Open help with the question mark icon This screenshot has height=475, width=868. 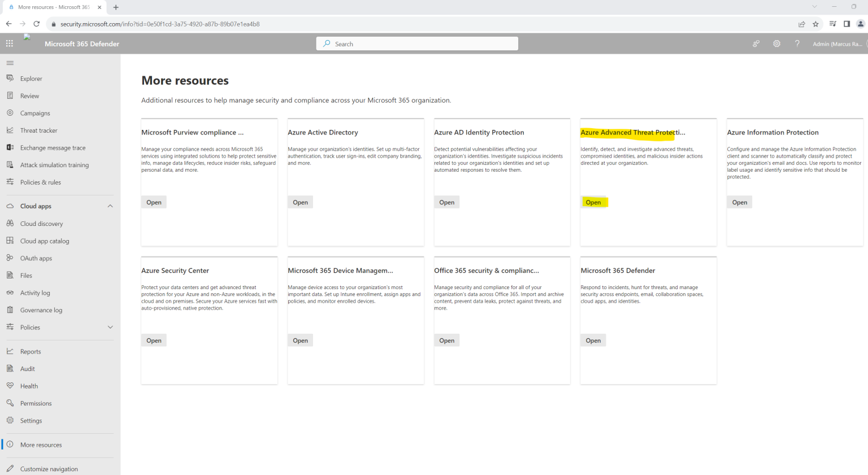pos(797,43)
